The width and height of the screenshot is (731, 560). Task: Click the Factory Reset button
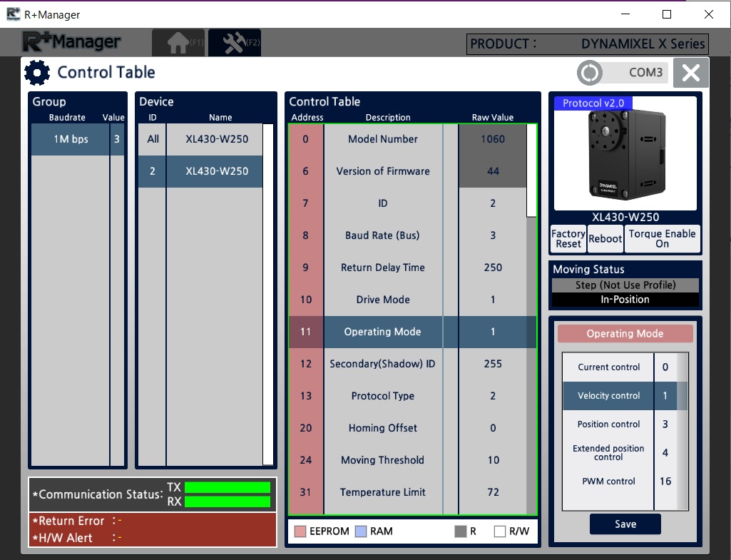click(x=568, y=239)
